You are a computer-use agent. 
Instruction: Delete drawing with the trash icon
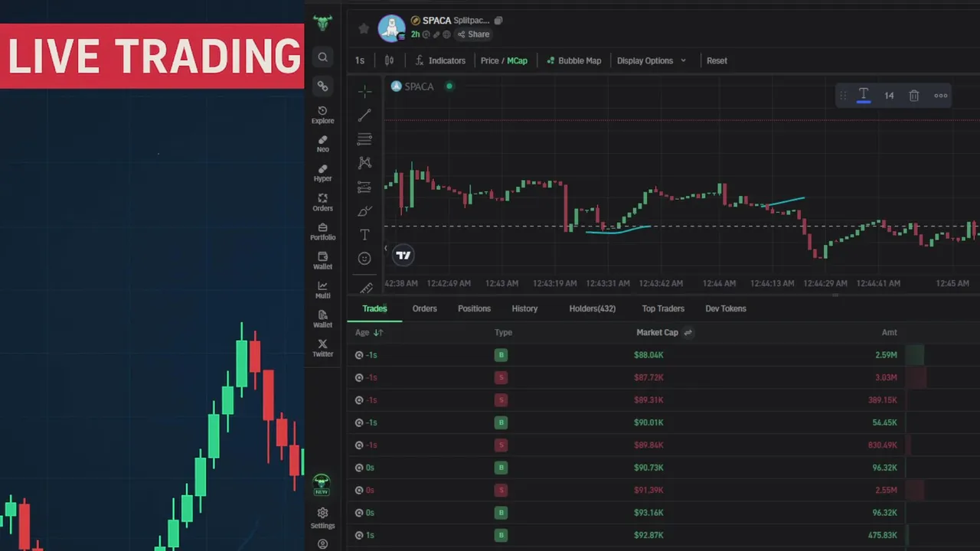913,96
